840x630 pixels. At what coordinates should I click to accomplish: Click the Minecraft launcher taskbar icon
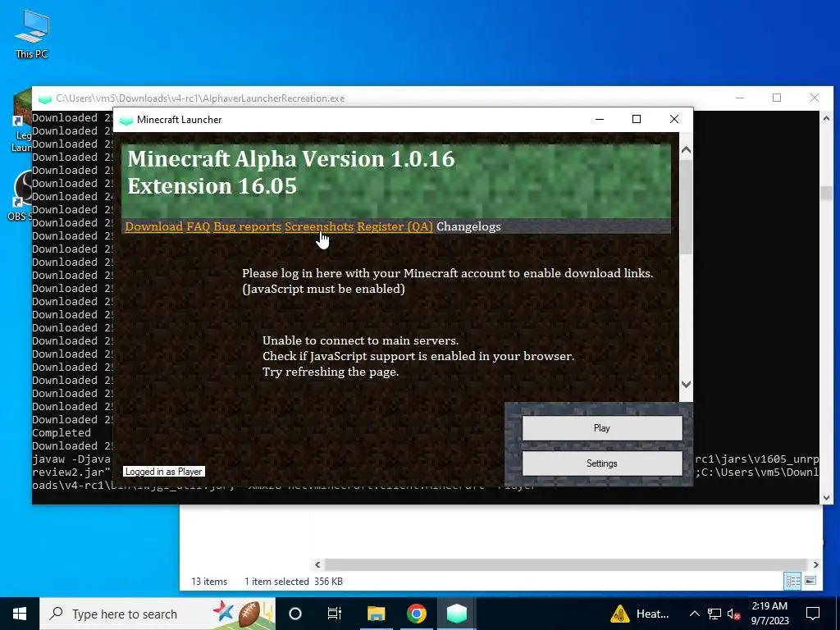pos(457,614)
